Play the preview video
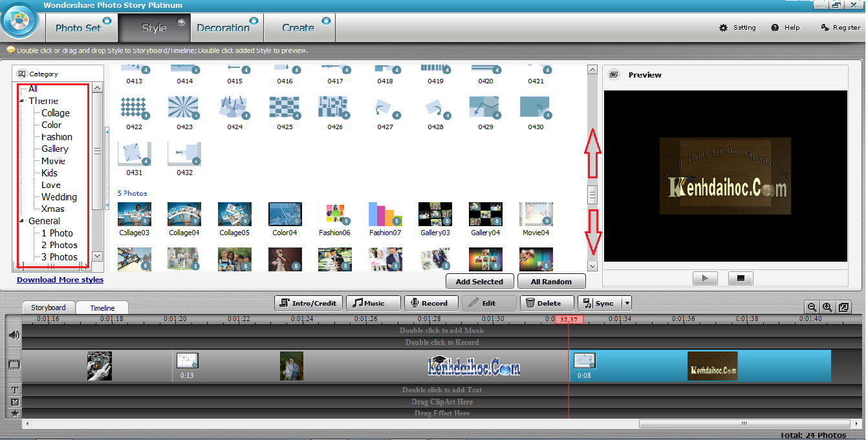This screenshot has width=868, height=440. pos(706,278)
